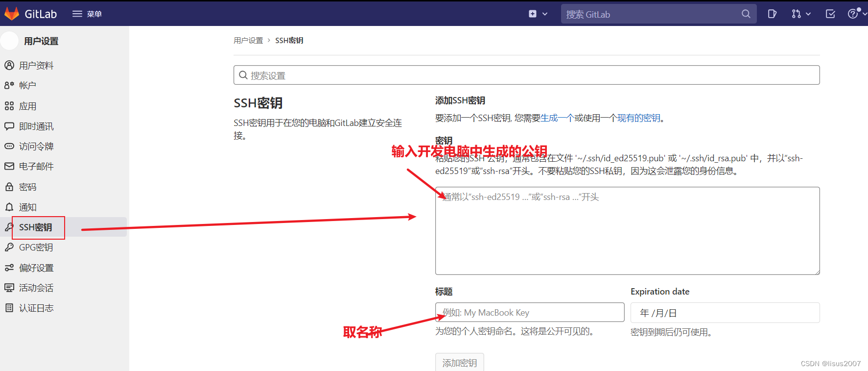This screenshot has width=868, height=371.
Task: Click the user avatar beside 用户设置
Action: (10, 41)
